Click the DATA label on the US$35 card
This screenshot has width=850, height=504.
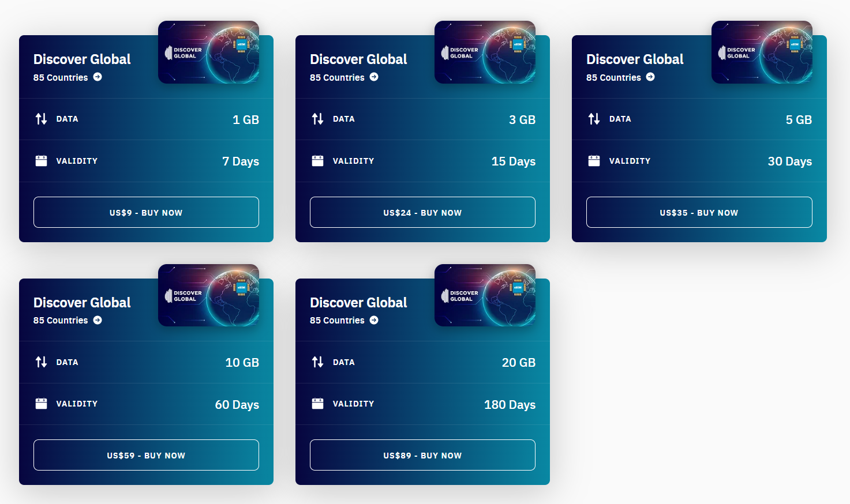point(620,119)
